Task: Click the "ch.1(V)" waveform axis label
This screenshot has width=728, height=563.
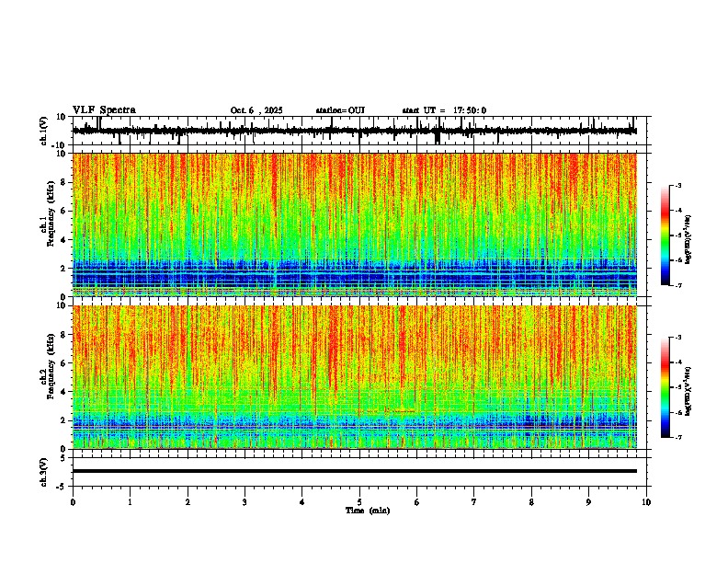Action: pyautogui.click(x=44, y=131)
